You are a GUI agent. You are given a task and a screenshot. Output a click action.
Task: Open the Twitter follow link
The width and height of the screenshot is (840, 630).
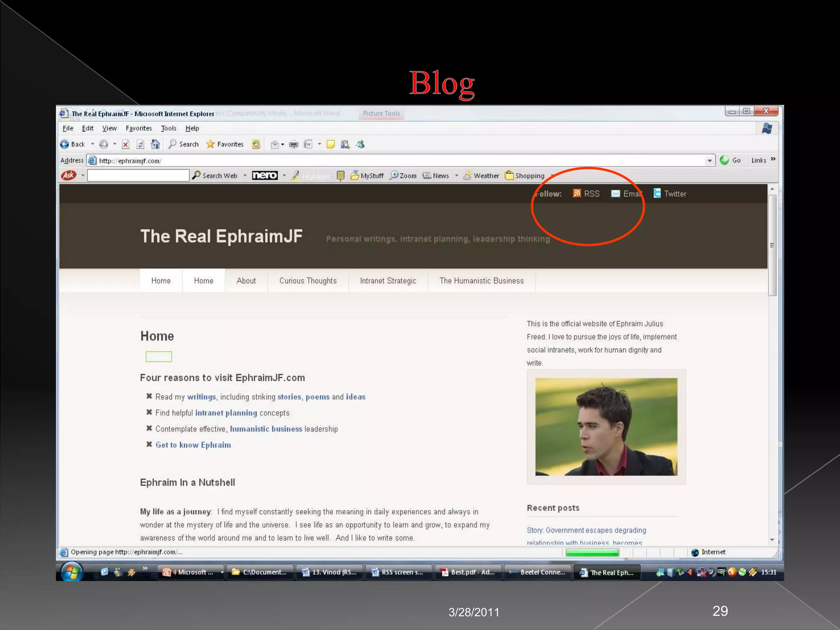tap(675, 194)
